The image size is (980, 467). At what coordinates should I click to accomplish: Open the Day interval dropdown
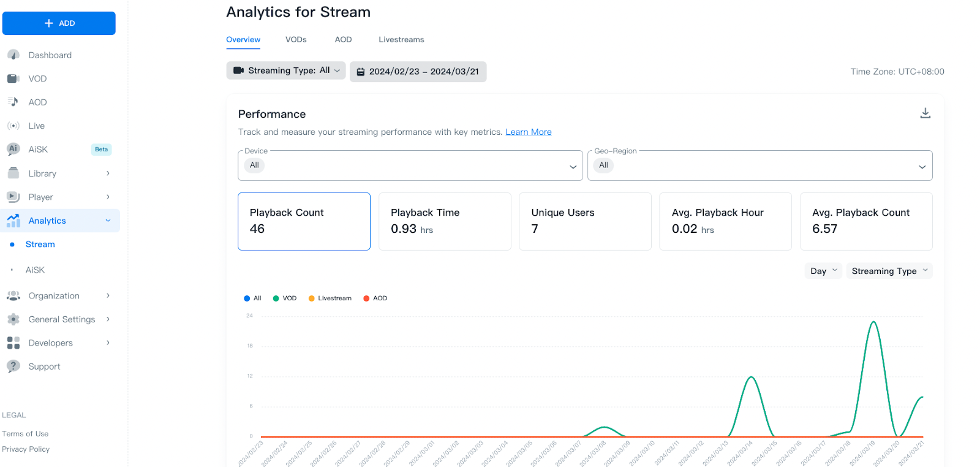point(823,271)
